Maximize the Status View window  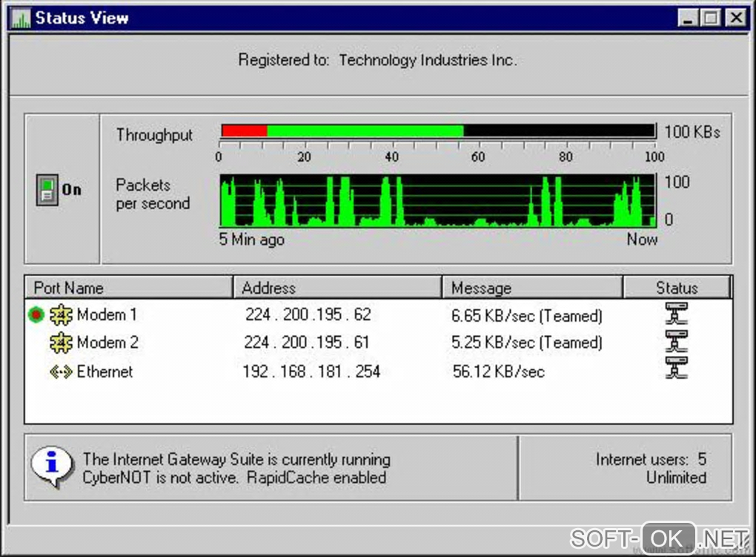[x=711, y=19]
